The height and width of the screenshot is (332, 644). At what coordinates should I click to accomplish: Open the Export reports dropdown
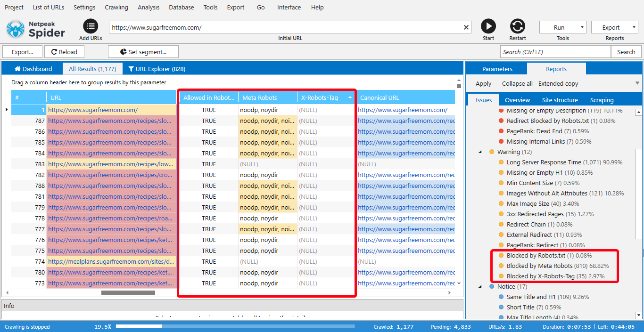[615, 27]
